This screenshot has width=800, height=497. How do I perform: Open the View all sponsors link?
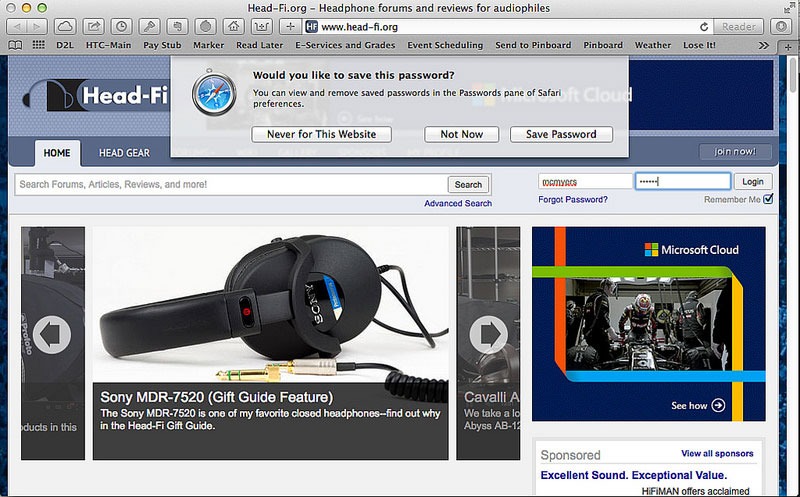tap(717, 454)
